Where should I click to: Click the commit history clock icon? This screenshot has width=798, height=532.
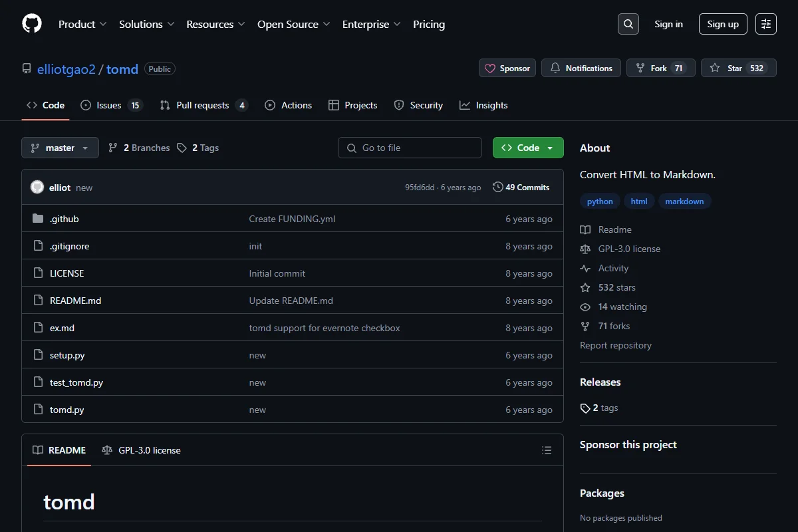(x=497, y=188)
